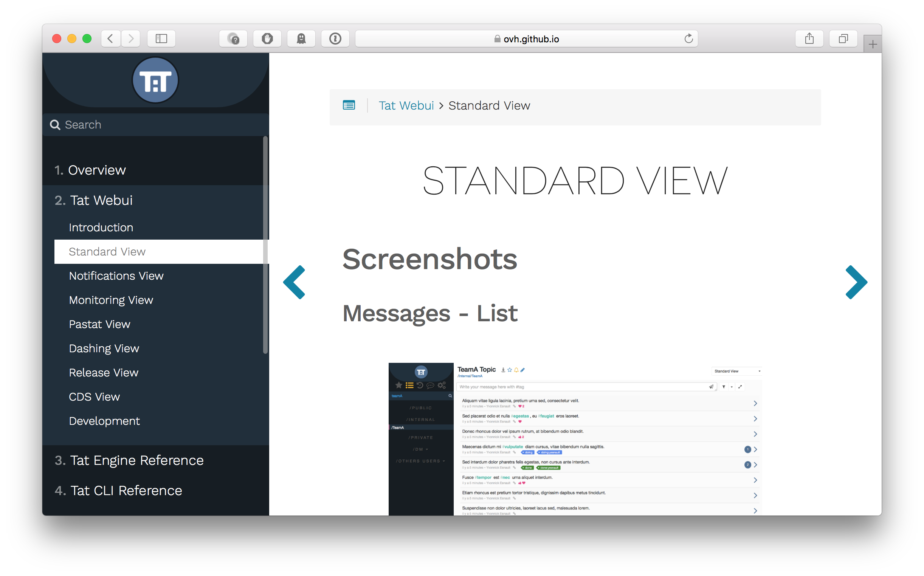Go to next page with right chevron
Viewport: 924px width, 576px height.
(x=856, y=282)
